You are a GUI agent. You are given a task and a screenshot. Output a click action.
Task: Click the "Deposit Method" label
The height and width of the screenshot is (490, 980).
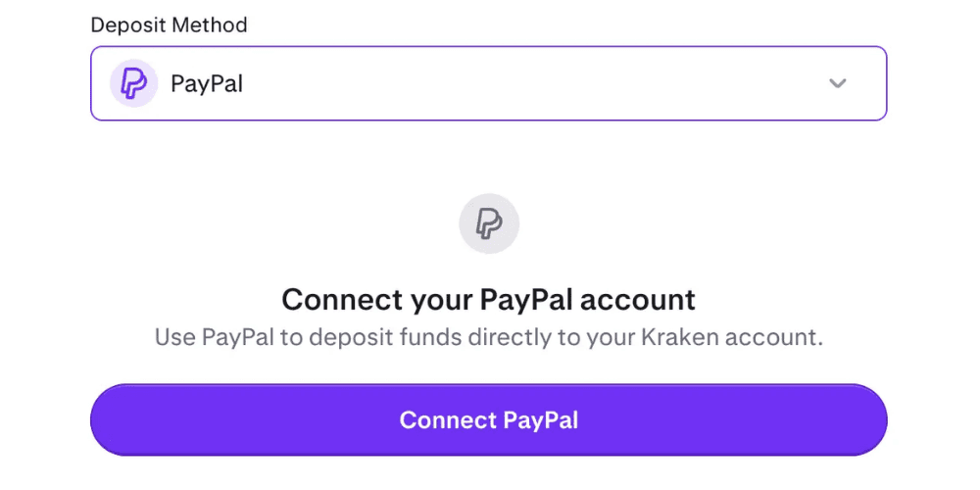(169, 25)
